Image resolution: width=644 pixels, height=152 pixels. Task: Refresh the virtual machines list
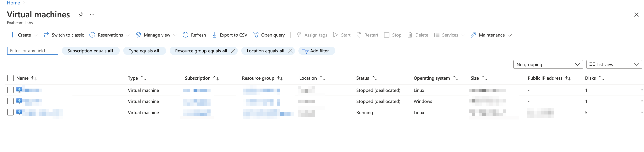click(194, 35)
